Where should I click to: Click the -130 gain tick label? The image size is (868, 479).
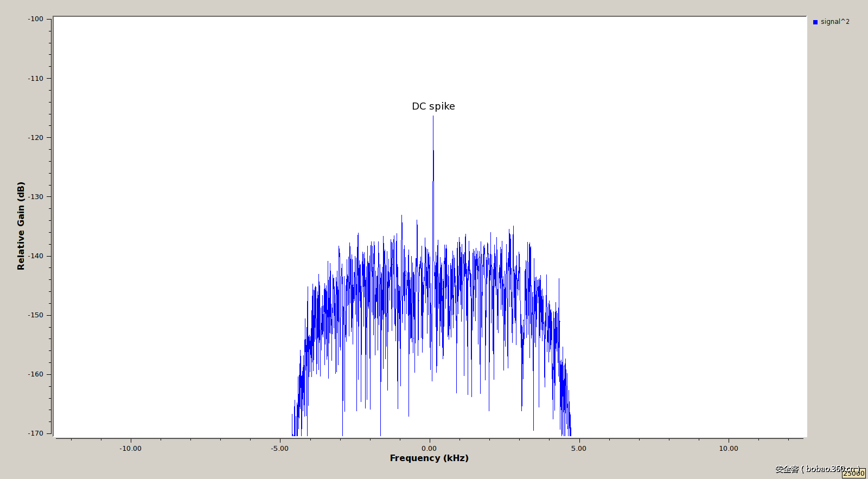coord(36,196)
